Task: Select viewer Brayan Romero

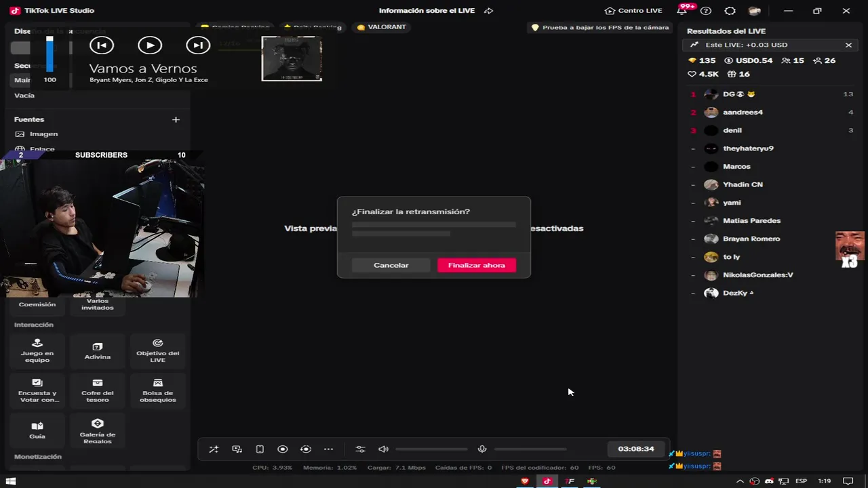Action: tap(772, 239)
